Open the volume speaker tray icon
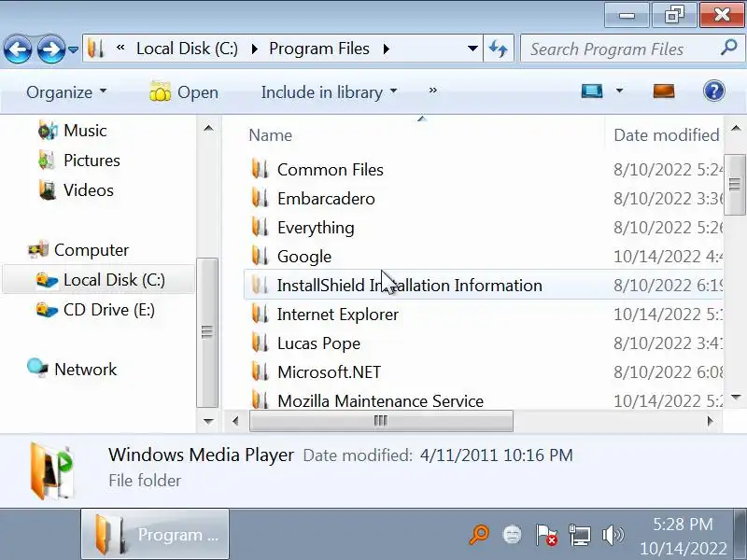This screenshot has width=747, height=560. (x=613, y=535)
